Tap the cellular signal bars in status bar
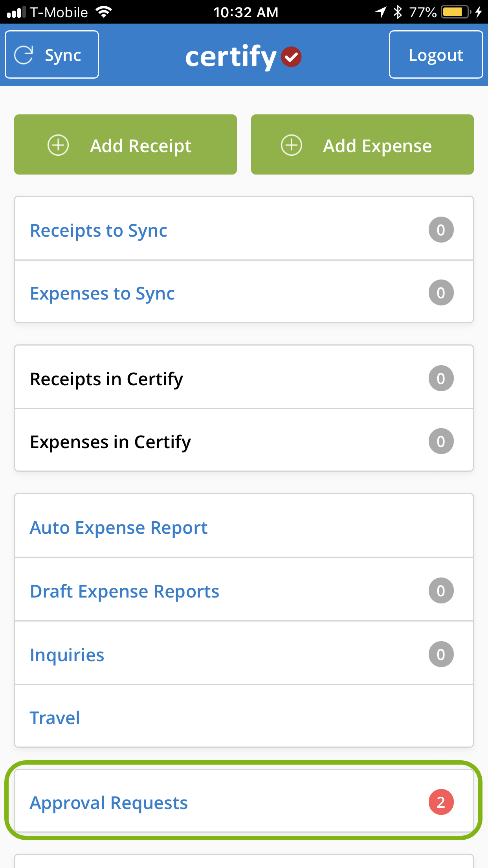This screenshot has width=488, height=868. point(16,12)
